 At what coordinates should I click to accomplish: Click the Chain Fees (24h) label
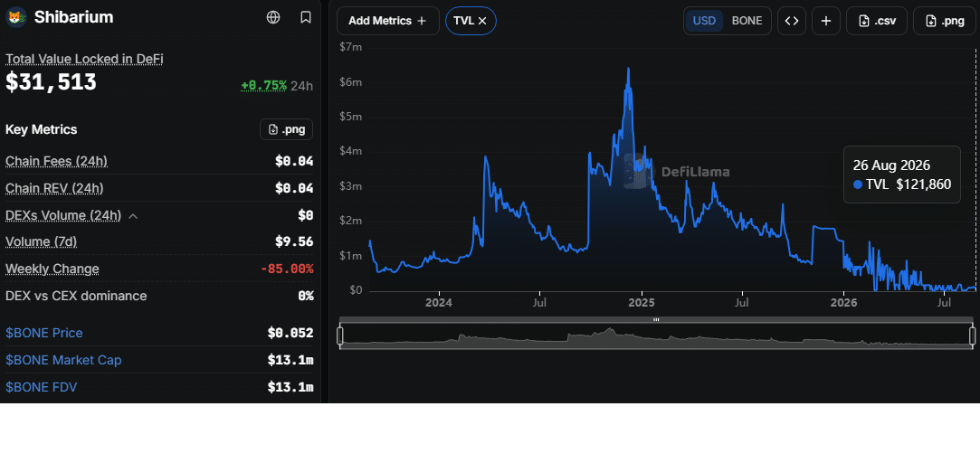[56, 161]
